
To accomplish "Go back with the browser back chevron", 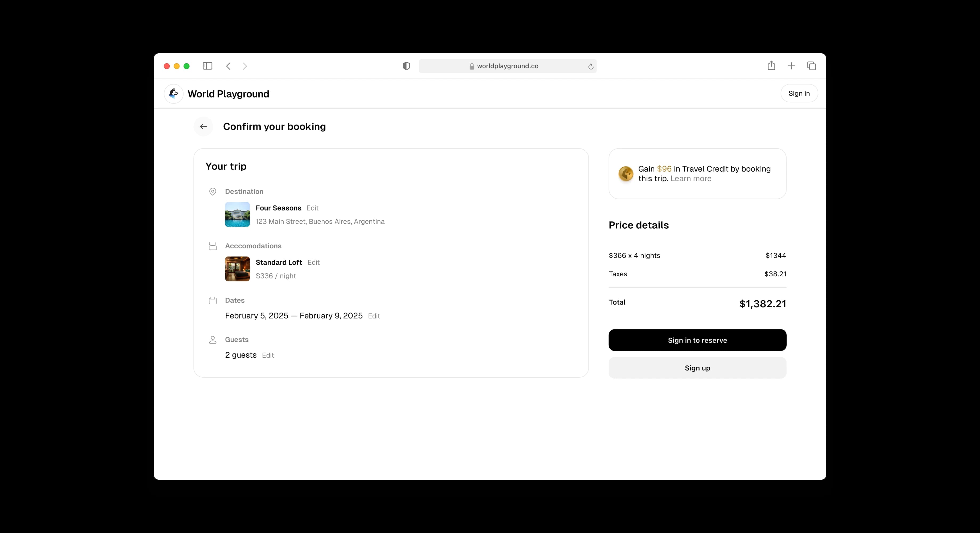I will pyautogui.click(x=228, y=66).
